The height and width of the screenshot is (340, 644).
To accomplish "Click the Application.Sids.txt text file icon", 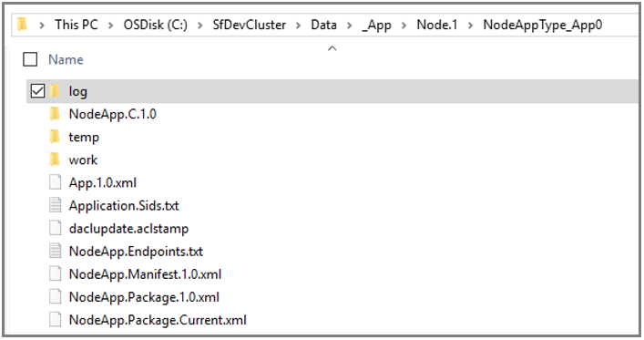I will click(55, 205).
